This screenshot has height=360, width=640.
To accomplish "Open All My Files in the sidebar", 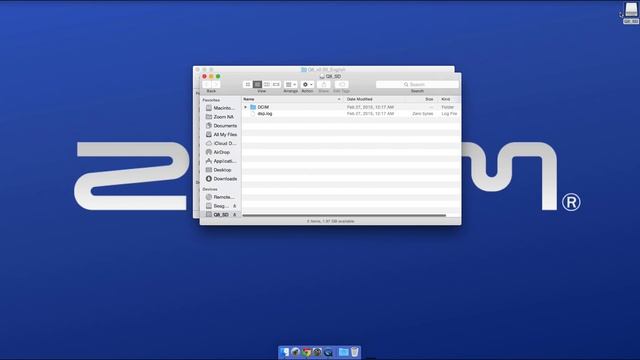I will tap(220, 134).
